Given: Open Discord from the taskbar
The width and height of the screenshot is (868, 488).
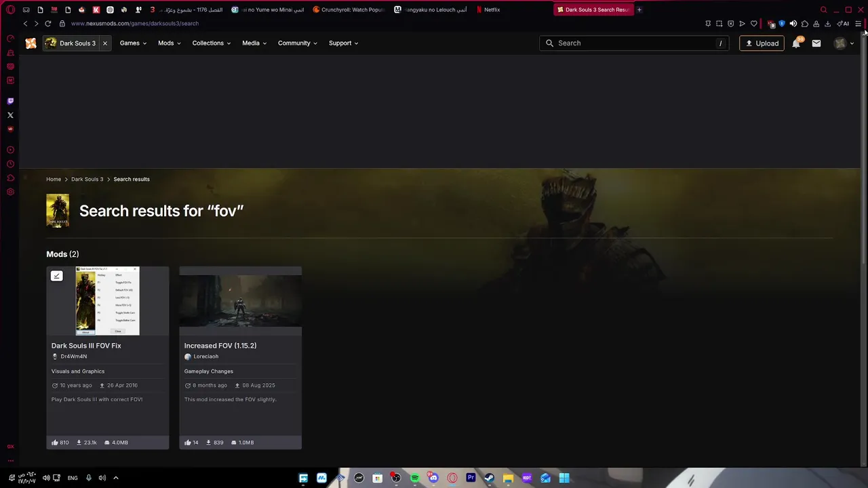Looking at the screenshot, I should (433, 478).
